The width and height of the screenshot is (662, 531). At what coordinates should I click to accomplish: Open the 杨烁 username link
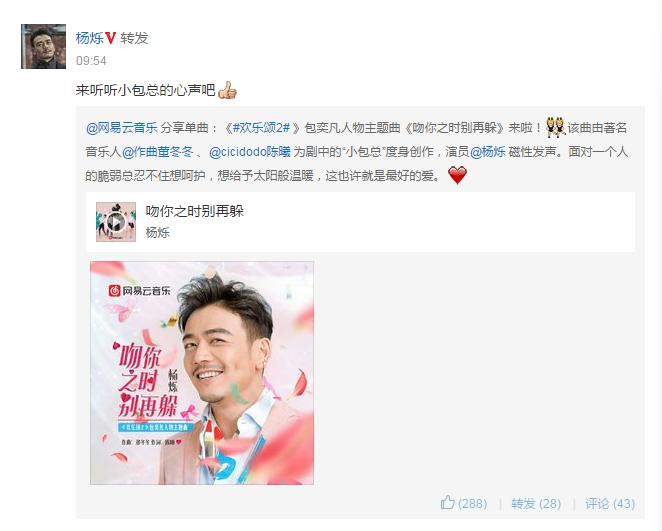[90, 38]
